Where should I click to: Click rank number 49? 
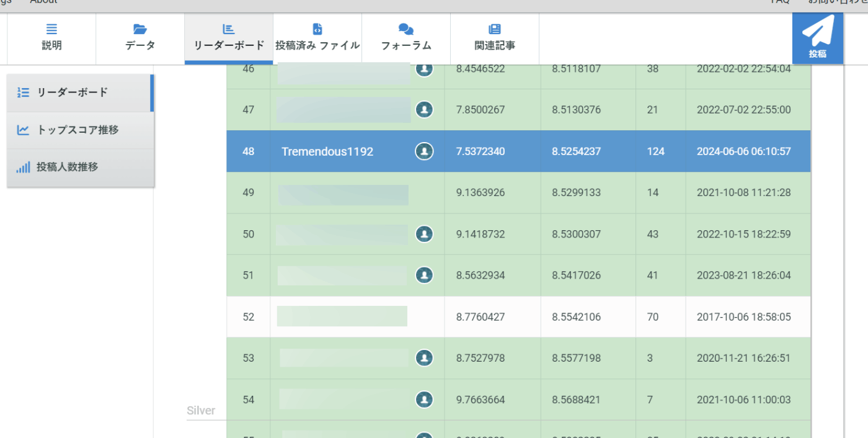click(249, 193)
